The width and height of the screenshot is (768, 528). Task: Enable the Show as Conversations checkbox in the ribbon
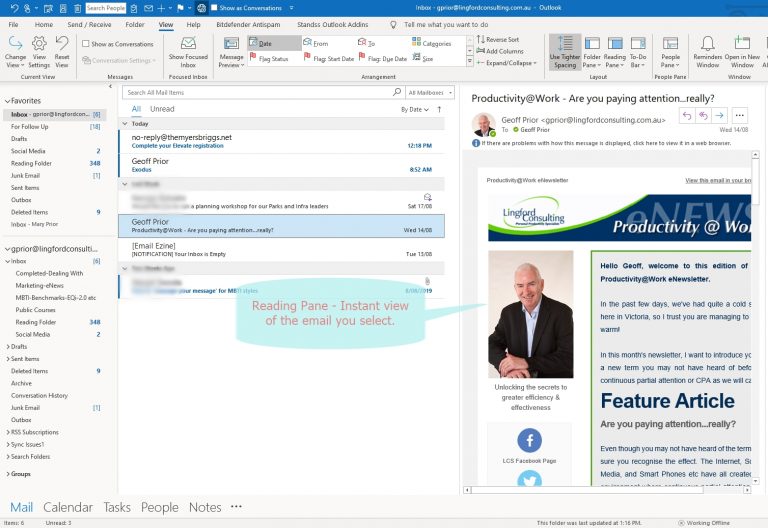click(86, 44)
